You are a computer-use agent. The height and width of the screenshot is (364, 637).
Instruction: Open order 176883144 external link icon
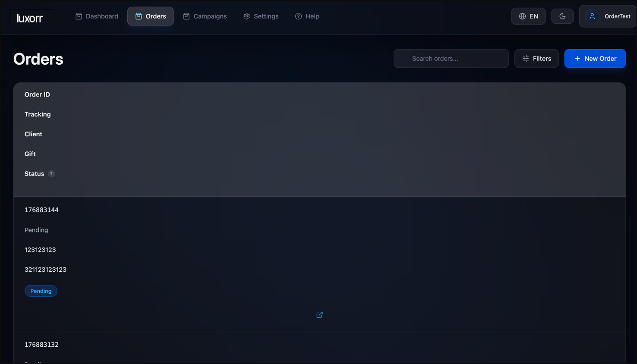(x=319, y=315)
